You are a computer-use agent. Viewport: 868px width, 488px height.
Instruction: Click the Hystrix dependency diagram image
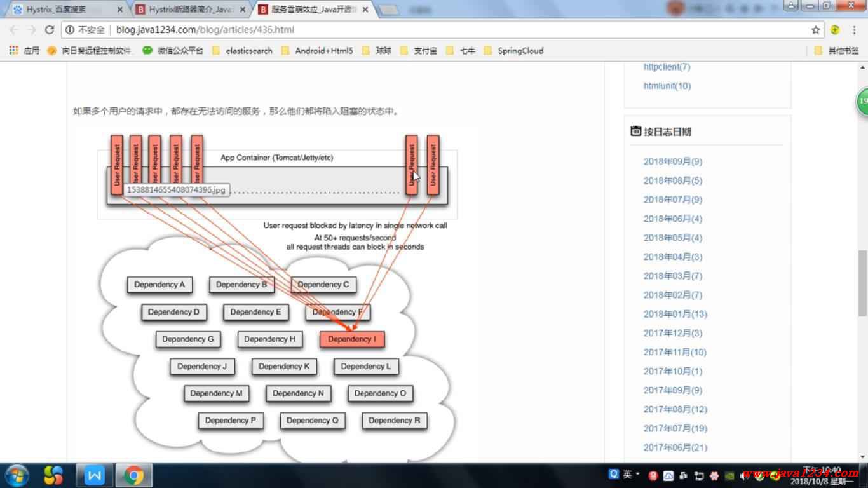(x=276, y=295)
